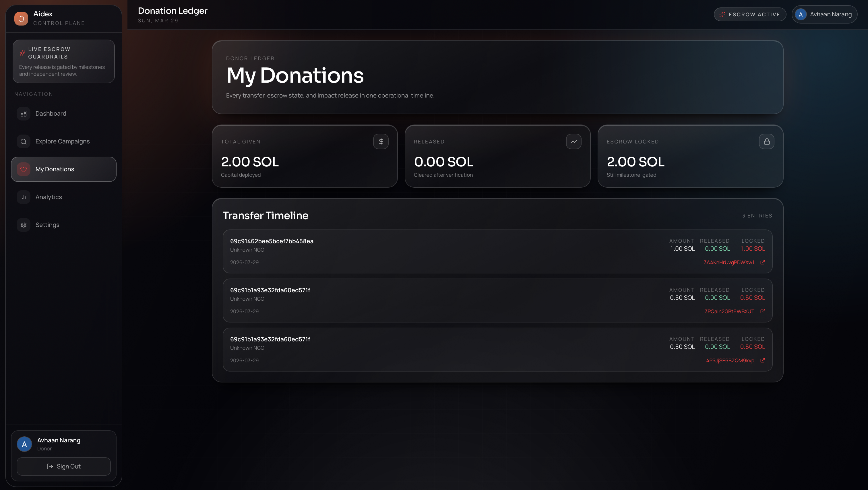
Task: Click the lock icon on Escrow Locked card
Action: click(767, 141)
